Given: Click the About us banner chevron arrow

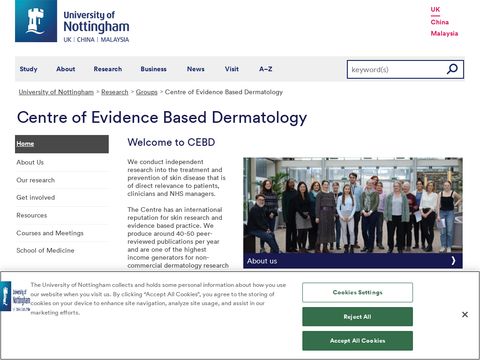Looking at the screenshot, I should tap(453, 261).
